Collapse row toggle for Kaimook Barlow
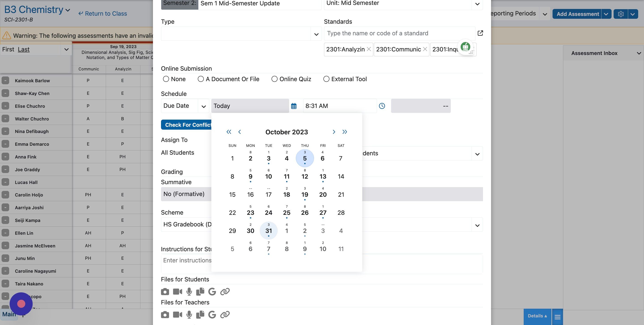 coord(5,80)
